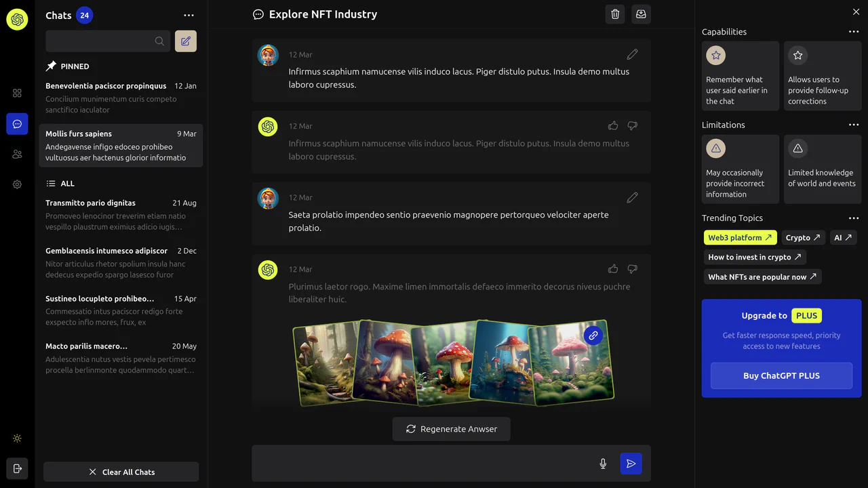This screenshot has width=868, height=488.
Task: Click the red-capped mushroom center thumbnail
Action: coord(446,363)
